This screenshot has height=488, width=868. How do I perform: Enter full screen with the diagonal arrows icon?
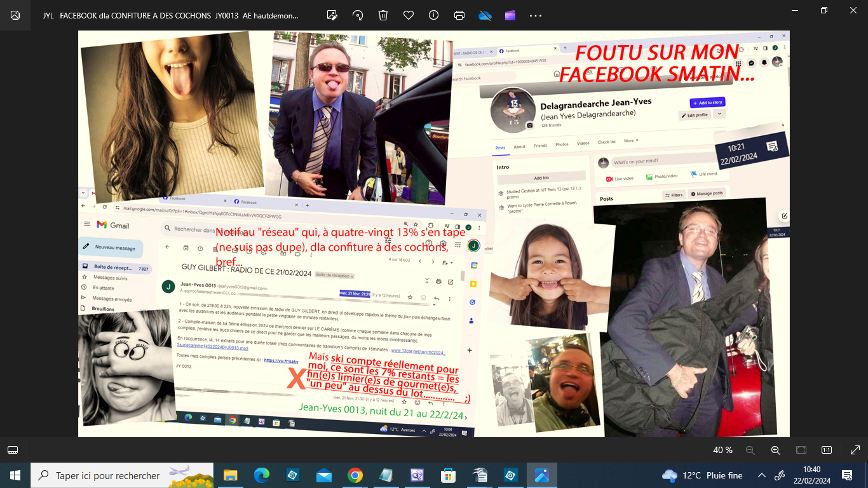pos(855,450)
